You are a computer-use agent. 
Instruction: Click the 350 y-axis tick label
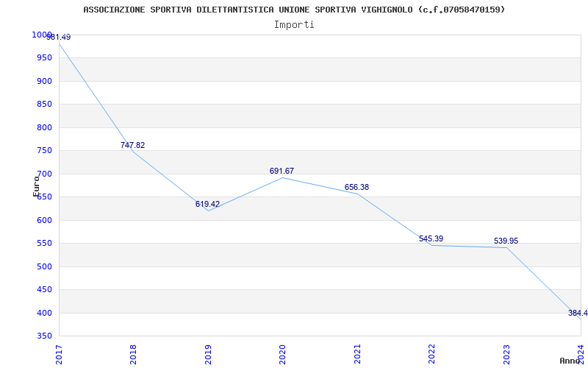click(45, 336)
